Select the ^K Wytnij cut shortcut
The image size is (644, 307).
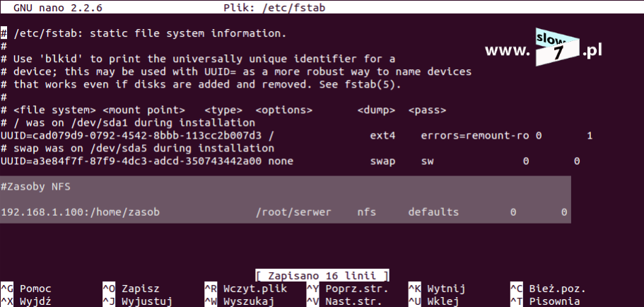(x=437, y=289)
